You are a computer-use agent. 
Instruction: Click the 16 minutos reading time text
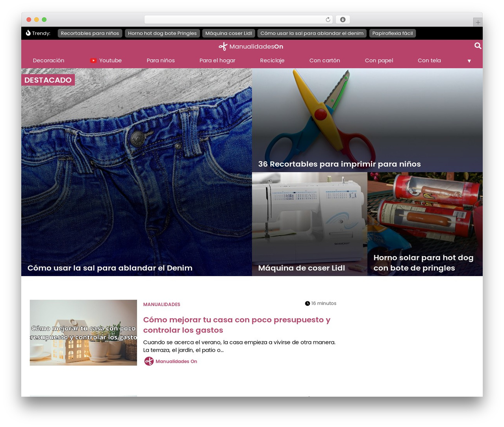[x=324, y=303]
